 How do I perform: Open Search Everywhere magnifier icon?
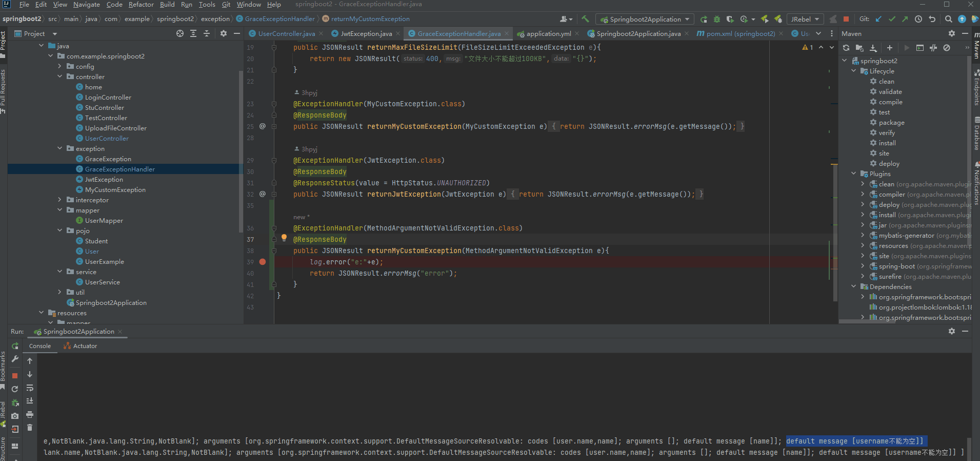point(949,19)
